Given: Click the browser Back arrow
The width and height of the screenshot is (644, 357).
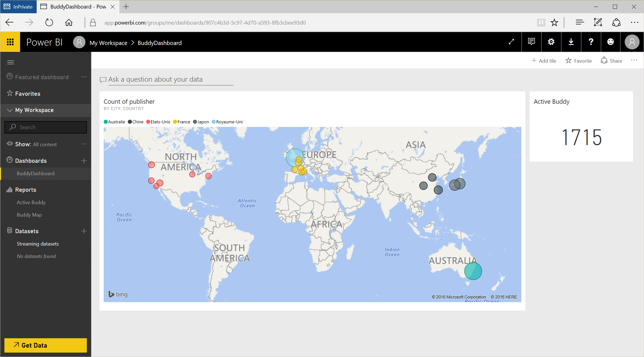Looking at the screenshot, I should (9, 22).
